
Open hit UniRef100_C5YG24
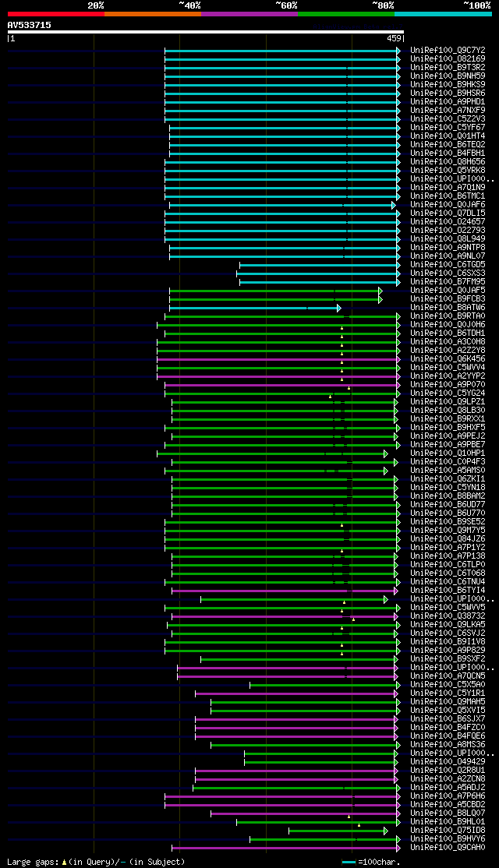click(x=448, y=393)
